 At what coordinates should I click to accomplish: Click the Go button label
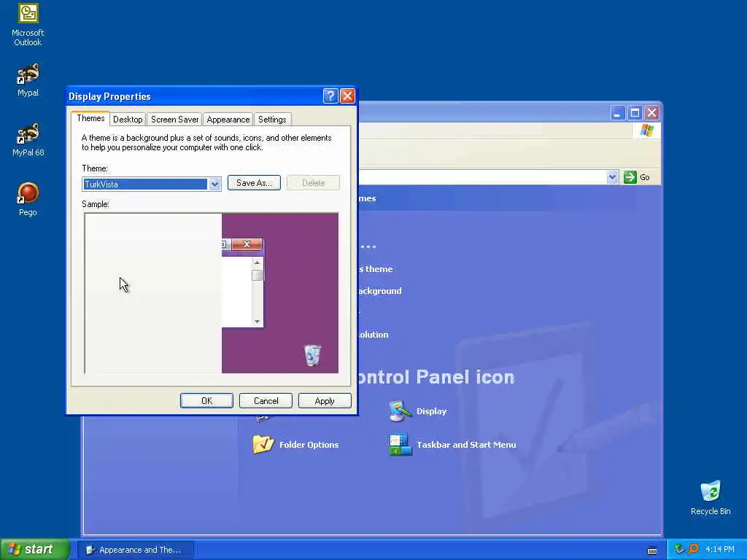645,177
